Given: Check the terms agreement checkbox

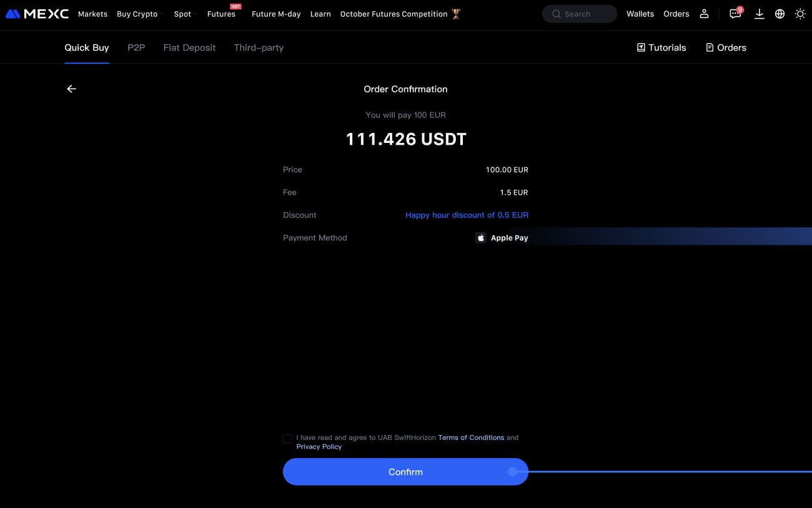Looking at the screenshot, I should coord(287,439).
